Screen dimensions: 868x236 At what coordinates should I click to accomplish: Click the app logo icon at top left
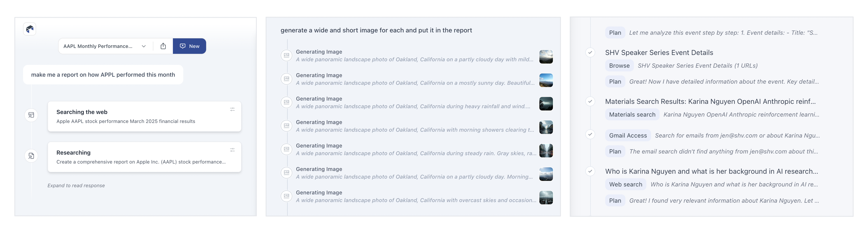pos(30,29)
